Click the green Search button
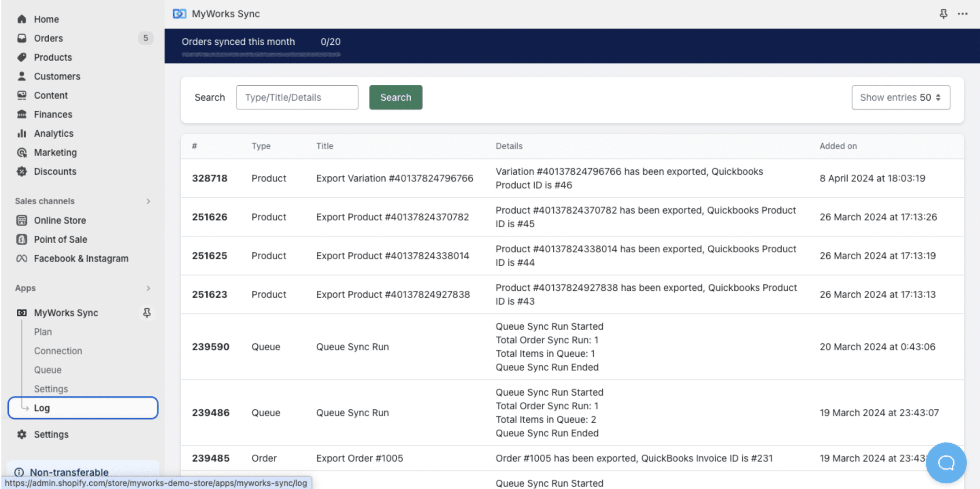Viewport: 980px width, 489px height. click(x=395, y=97)
